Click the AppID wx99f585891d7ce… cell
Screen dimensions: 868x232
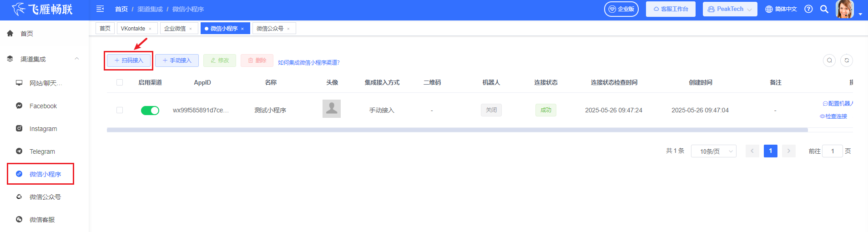point(201,110)
